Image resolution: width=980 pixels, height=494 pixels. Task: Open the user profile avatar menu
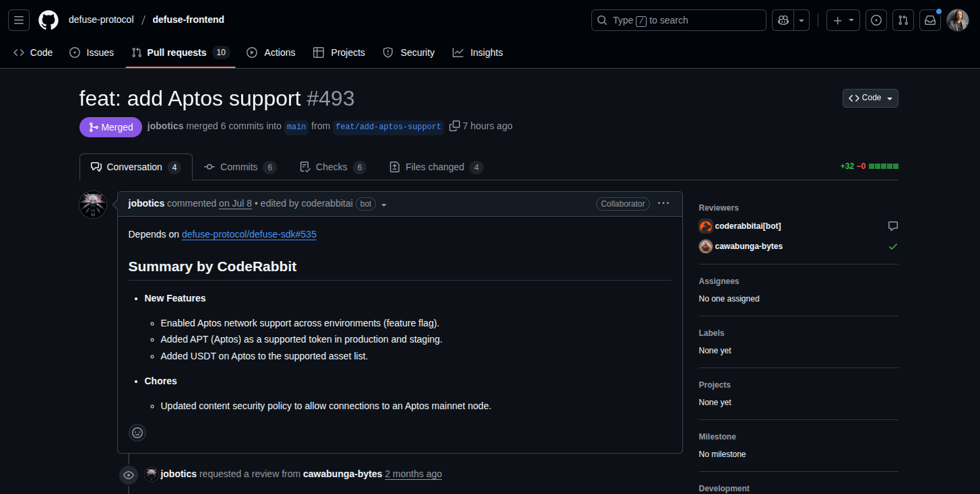click(958, 20)
